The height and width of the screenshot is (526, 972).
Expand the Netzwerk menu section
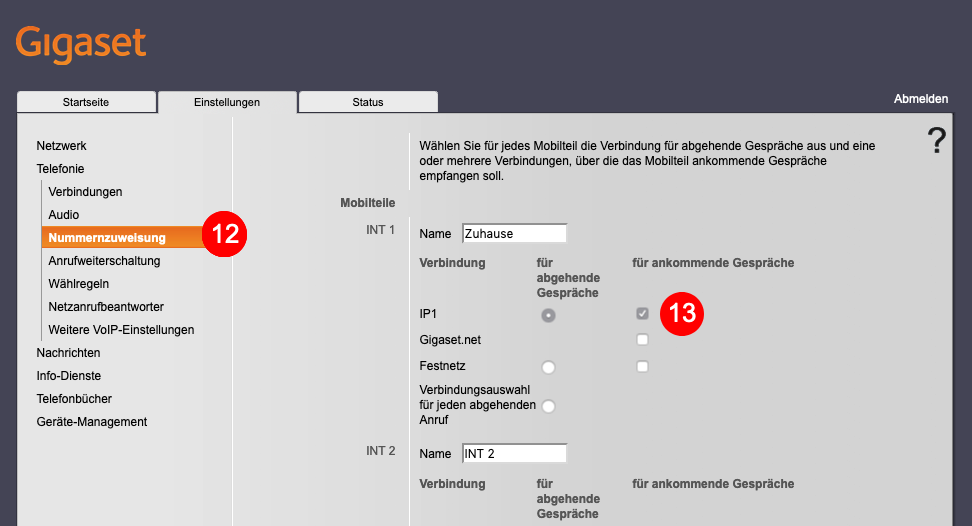coord(61,146)
